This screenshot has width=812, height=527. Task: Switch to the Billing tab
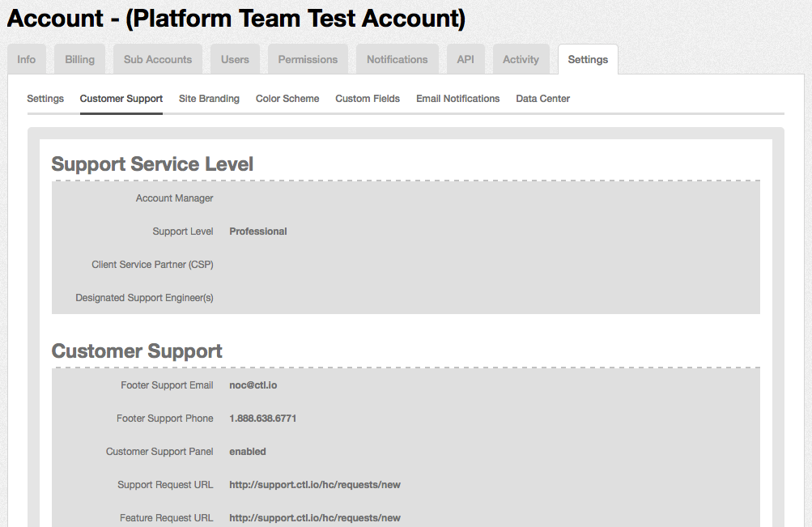pos(79,58)
